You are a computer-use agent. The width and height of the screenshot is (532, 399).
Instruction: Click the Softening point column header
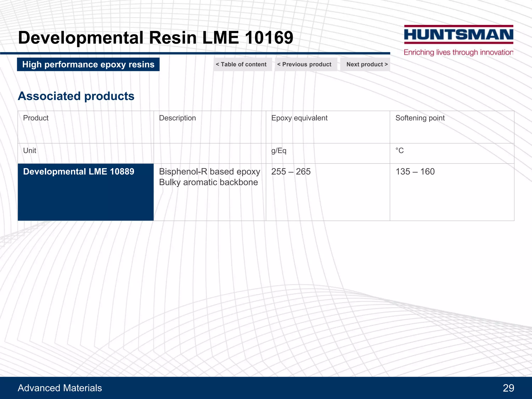point(420,118)
